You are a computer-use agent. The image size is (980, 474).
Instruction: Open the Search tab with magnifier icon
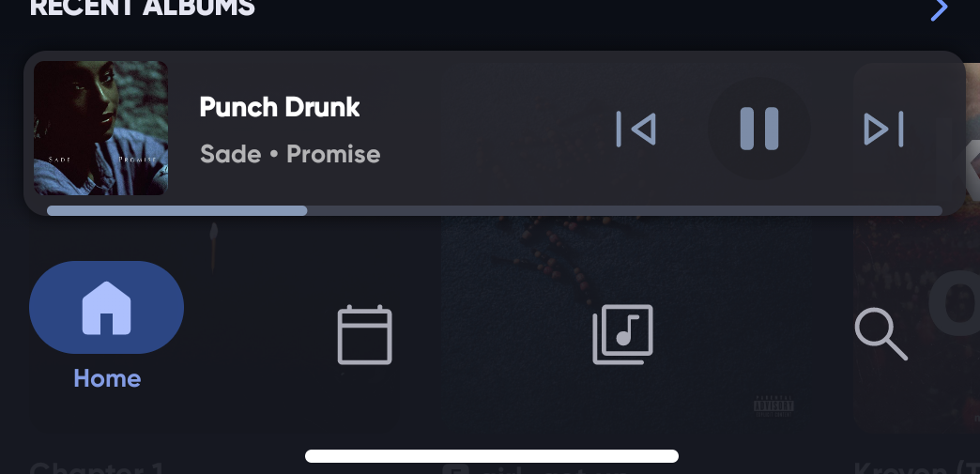point(880,334)
